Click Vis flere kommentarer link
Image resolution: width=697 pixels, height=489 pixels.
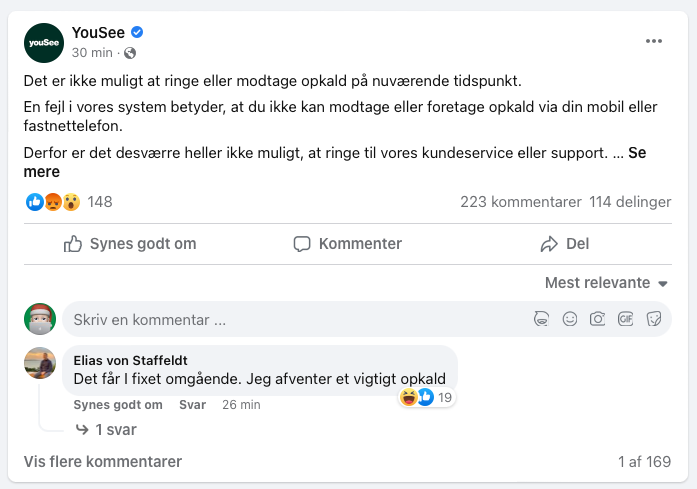pos(102,462)
